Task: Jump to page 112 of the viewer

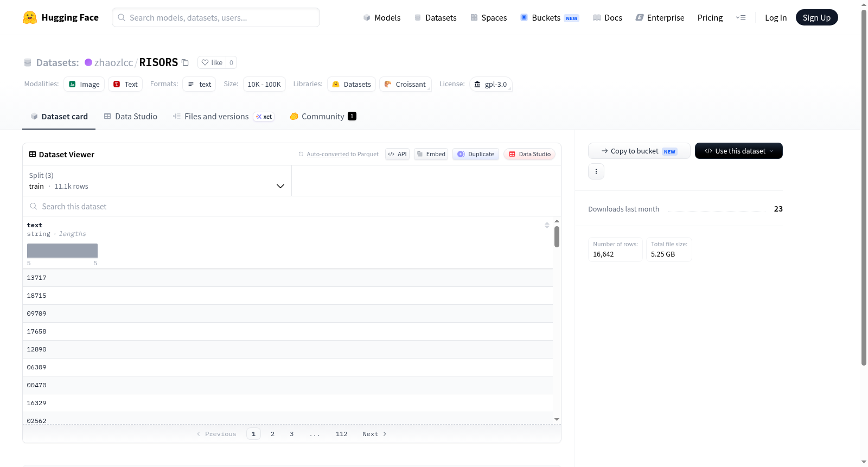Action: tap(341, 434)
